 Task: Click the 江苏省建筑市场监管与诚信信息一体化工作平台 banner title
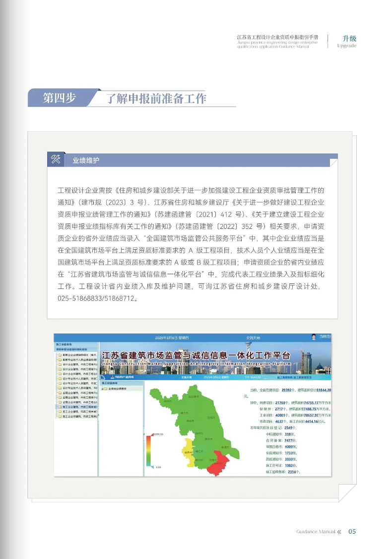click(x=196, y=355)
